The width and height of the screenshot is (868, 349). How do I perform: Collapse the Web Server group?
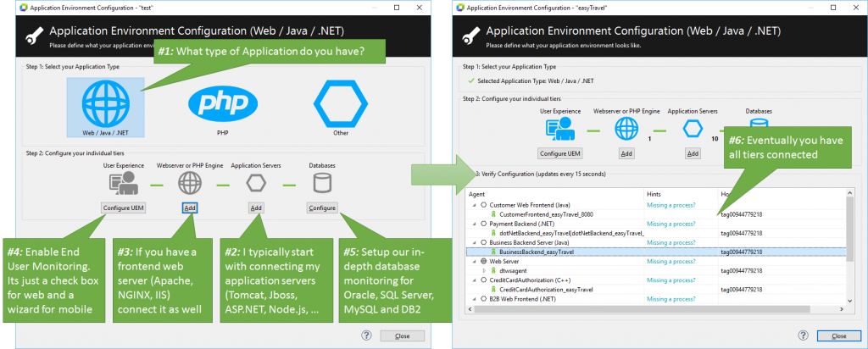point(474,261)
